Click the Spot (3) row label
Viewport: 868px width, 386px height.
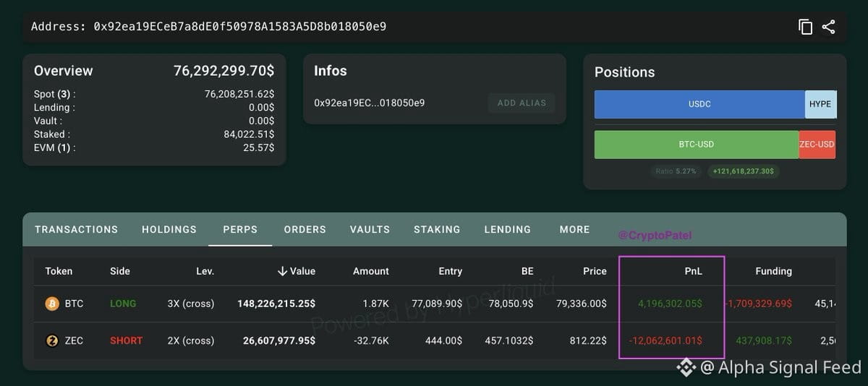click(x=54, y=94)
